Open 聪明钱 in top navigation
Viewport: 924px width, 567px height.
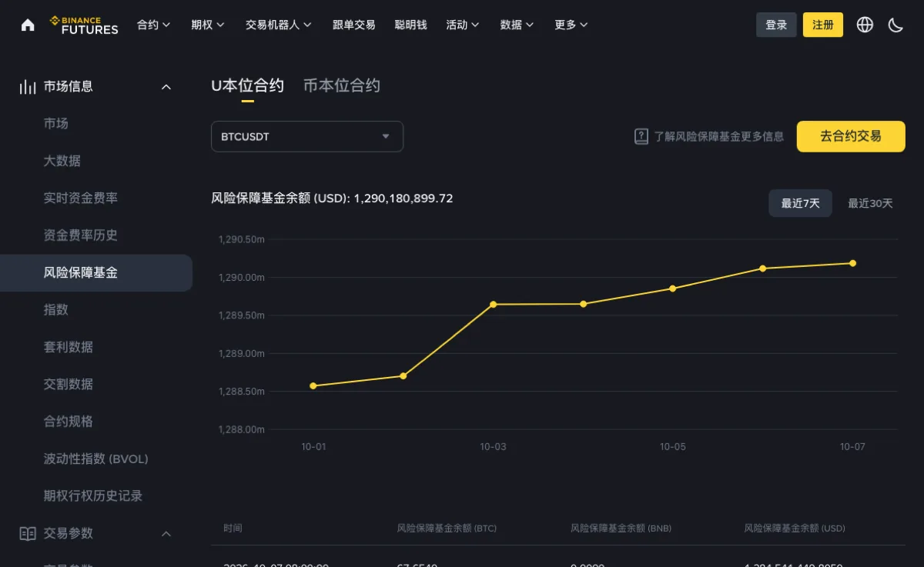tap(410, 25)
